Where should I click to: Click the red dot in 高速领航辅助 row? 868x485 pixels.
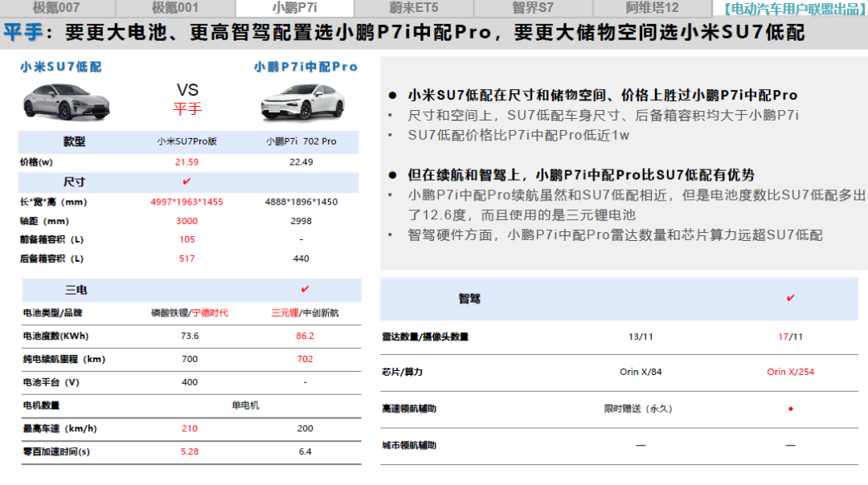pos(791,409)
